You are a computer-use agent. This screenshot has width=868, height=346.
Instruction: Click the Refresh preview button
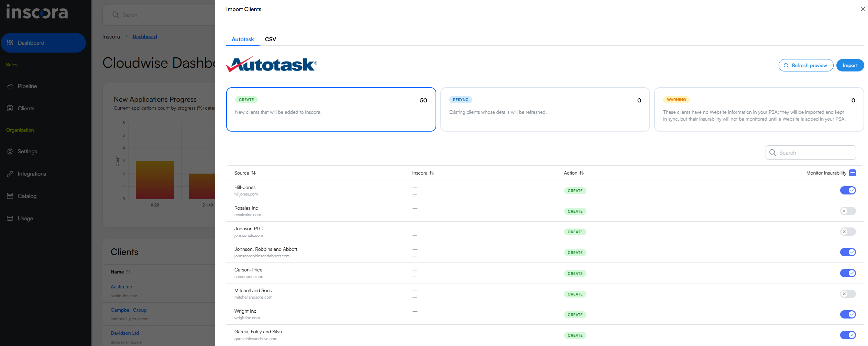806,65
